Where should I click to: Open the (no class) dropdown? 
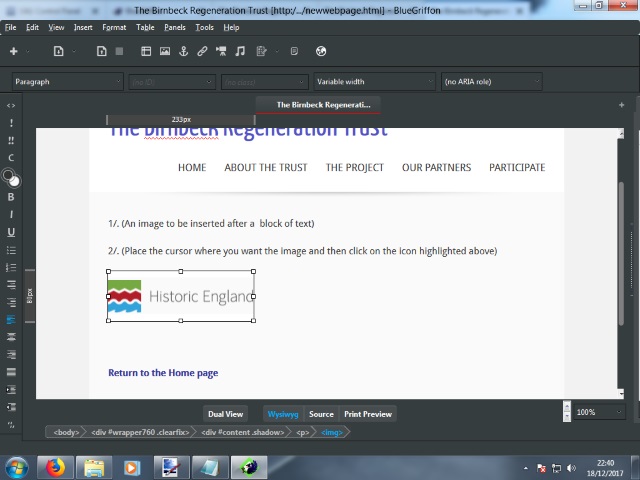pos(264,82)
